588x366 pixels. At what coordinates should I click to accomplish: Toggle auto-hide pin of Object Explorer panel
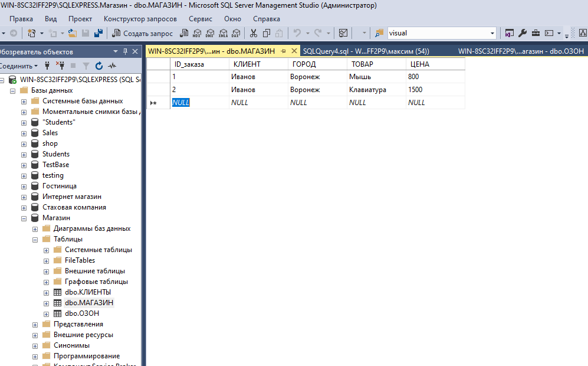tap(125, 51)
